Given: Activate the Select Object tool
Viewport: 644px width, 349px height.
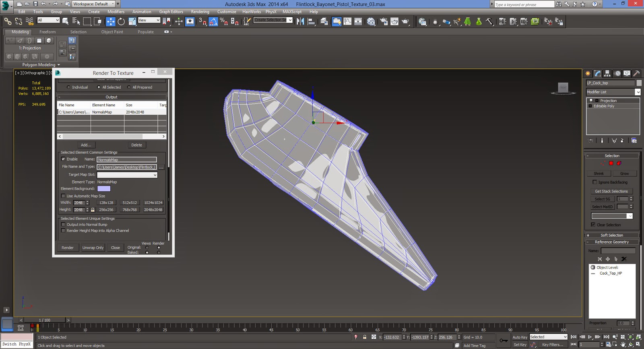Looking at the screenshot, I should pos(65,21).
